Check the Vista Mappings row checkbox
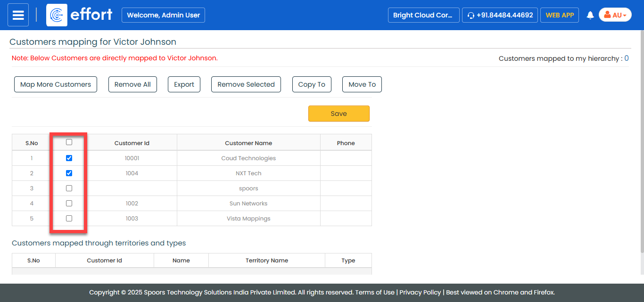This screenshot has width=644, height=302. pos(69,219)
